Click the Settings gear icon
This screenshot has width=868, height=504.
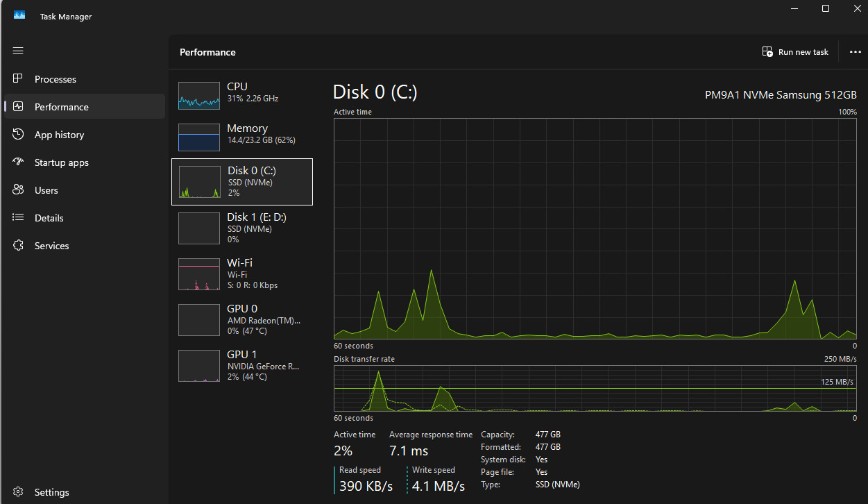pyautogui.click(x=19, y=492)
